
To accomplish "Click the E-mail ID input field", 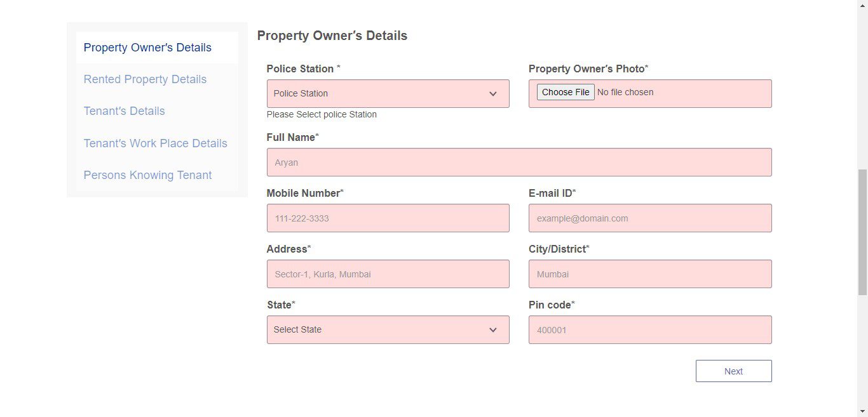I will [649, 218].
